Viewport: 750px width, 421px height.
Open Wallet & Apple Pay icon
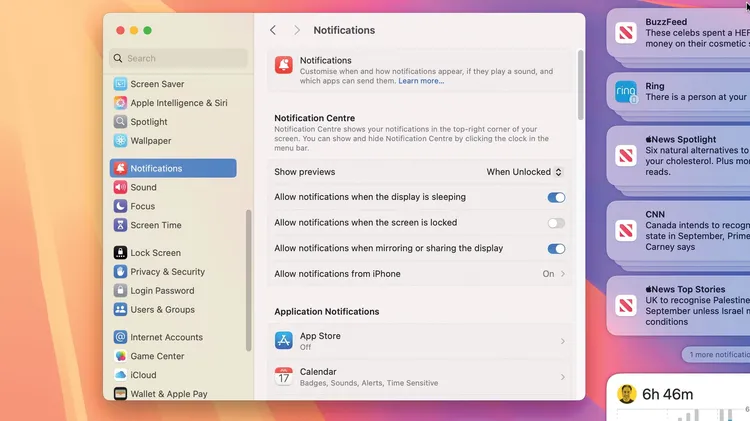(x=120, y=394)
